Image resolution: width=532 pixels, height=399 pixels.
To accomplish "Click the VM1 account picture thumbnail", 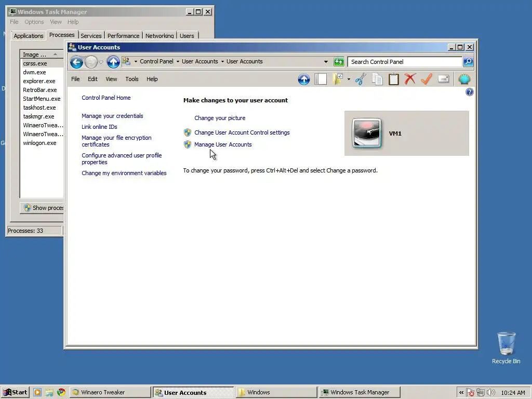I will tap(367, 133).
